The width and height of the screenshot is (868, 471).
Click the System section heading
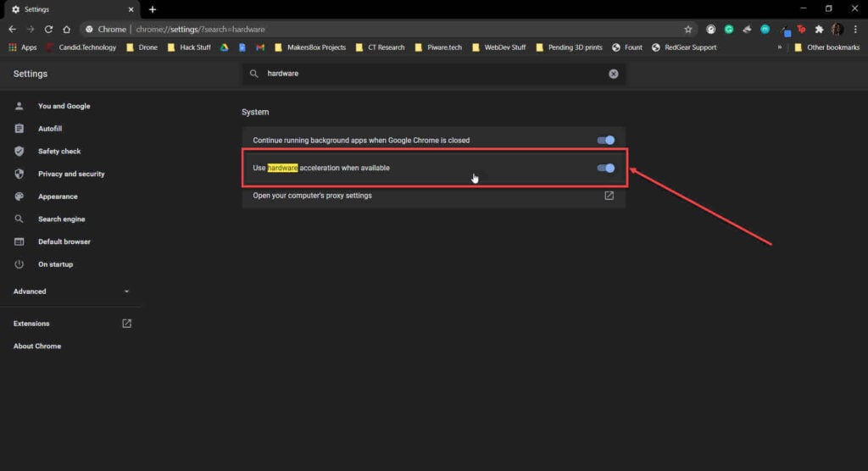255,112
